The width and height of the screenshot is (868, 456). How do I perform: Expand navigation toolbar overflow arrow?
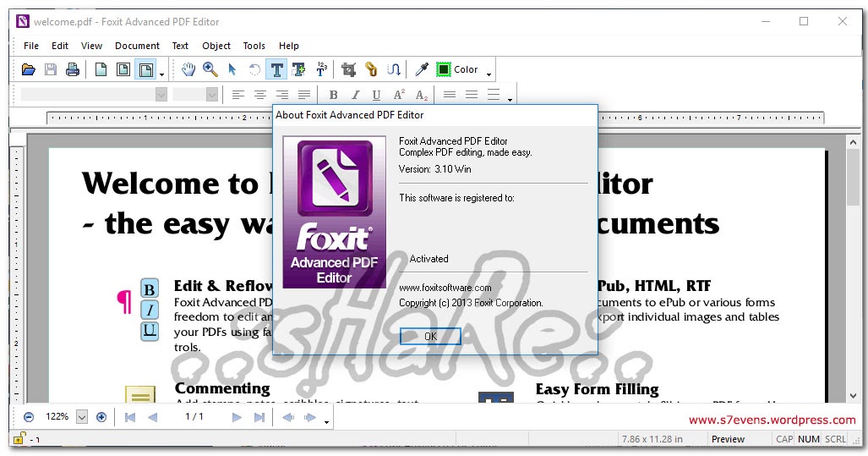326,422
